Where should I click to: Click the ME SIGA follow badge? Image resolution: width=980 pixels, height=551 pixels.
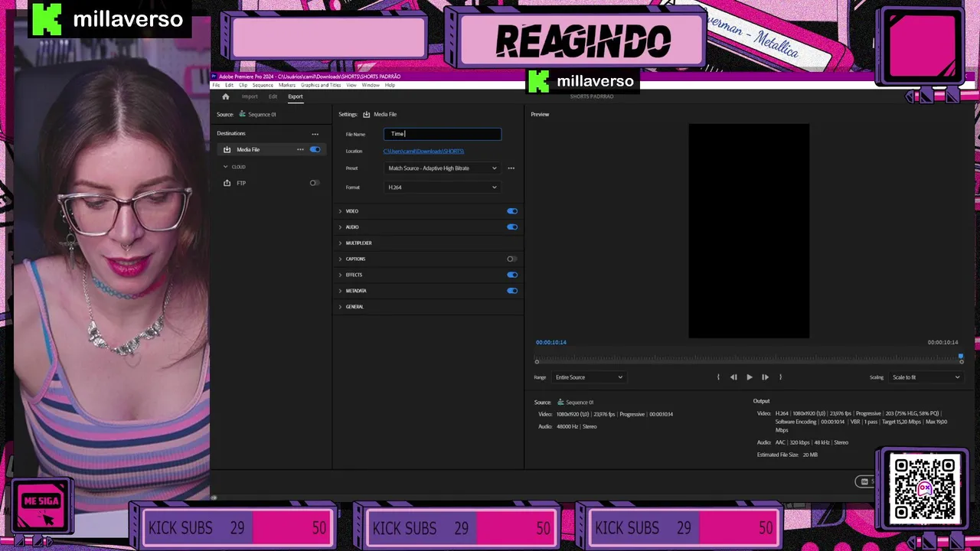point(41,505)
